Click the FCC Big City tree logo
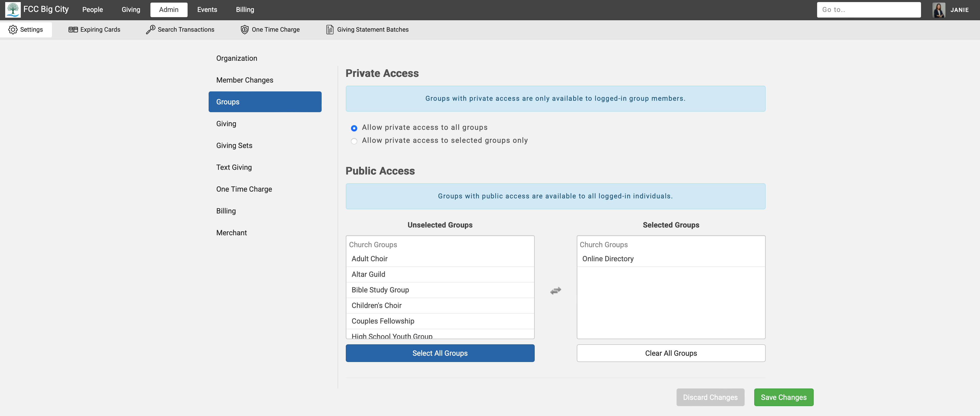The width and height of the screenshot is (980, 416). pos(13,10)
